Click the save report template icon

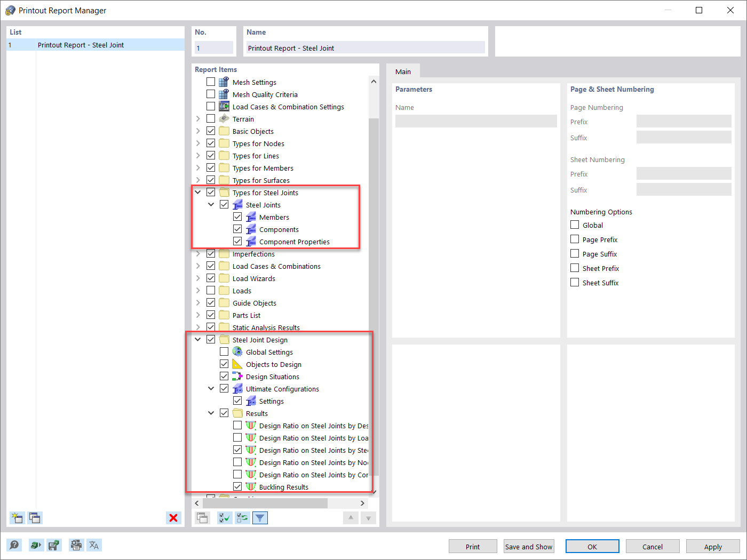pyautogui.click(x=54, y=545)
